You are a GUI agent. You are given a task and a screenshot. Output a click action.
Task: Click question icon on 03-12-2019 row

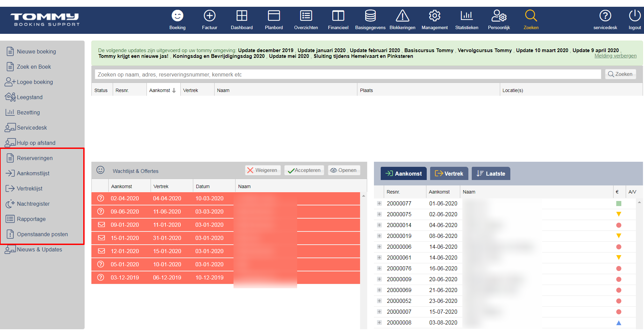click(x=101, y=277)
